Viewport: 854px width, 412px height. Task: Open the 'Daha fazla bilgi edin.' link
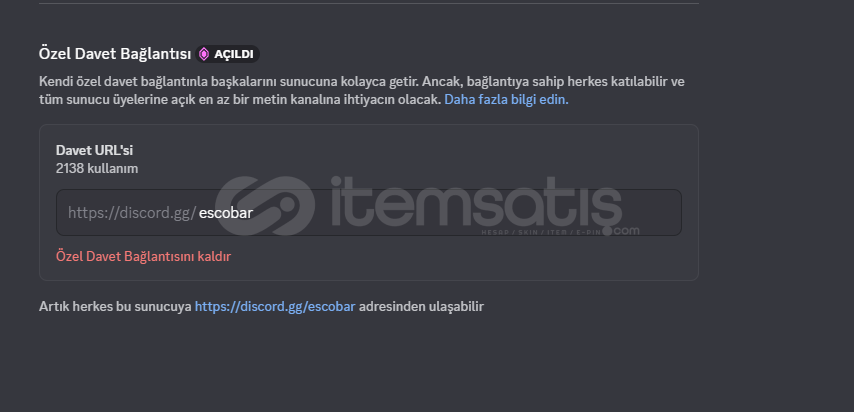pyautogui.click(x=507, y=100)
